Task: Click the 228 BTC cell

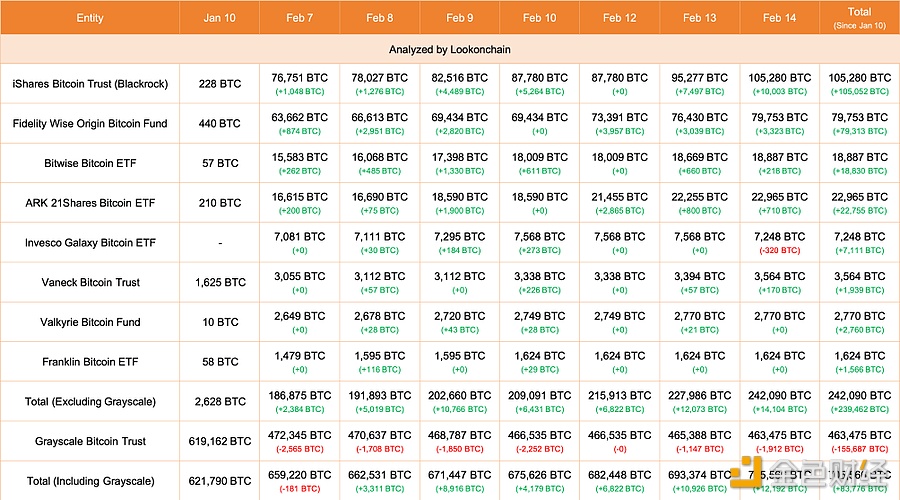Action: click(x=219, y=84)
